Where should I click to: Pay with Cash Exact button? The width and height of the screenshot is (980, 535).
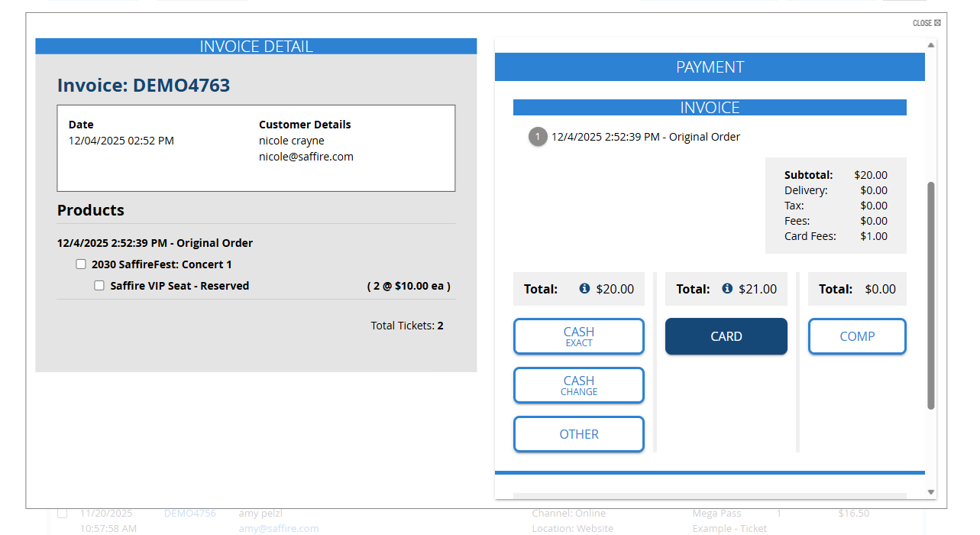coord(579,336)
